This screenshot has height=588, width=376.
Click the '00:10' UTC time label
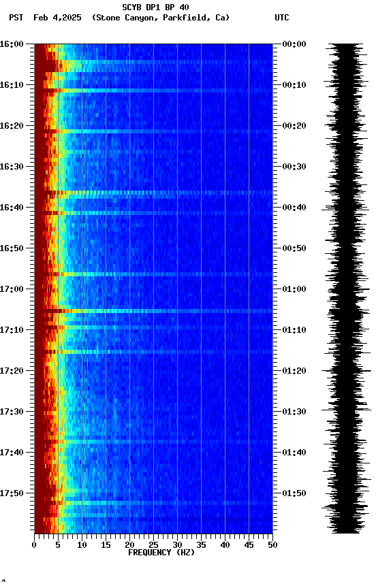[294, 85]
